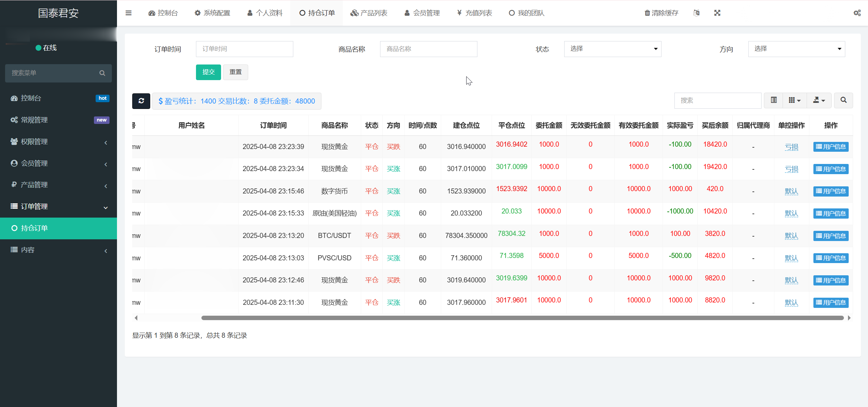Open the language switch icon in top bar
The height and width of the screenshot is (407, 868).
697,13
